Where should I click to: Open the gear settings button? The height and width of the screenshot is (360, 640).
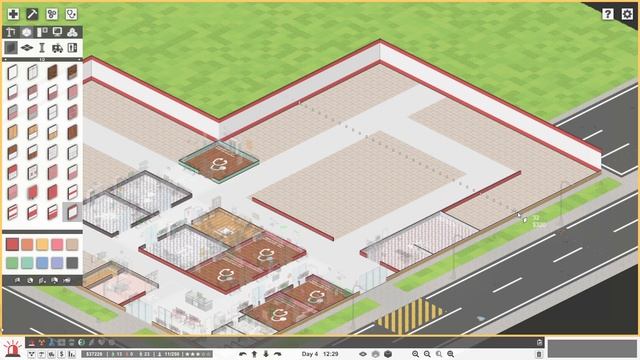coord(627,14)
